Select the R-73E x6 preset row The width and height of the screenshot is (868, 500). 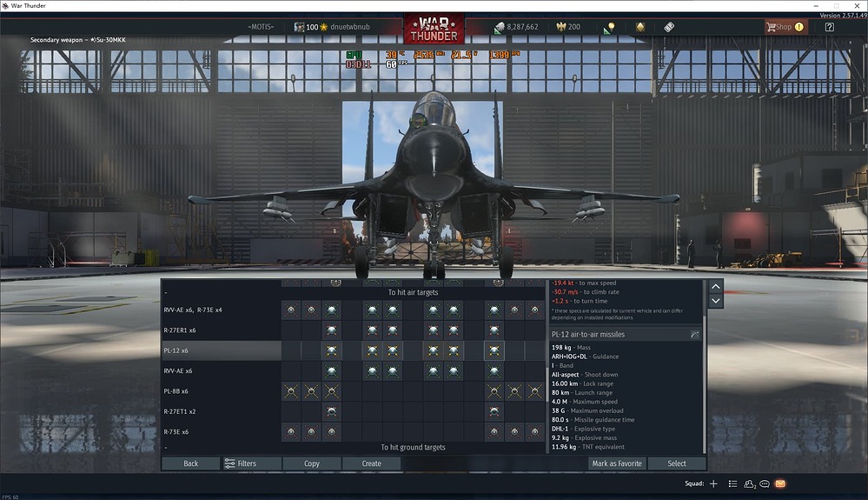[354, 432]
